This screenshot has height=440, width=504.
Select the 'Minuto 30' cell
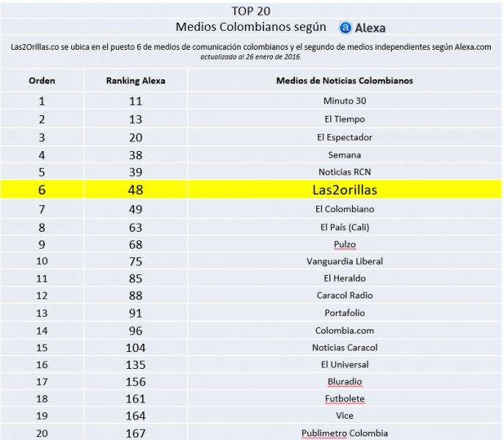click(344, 100)
